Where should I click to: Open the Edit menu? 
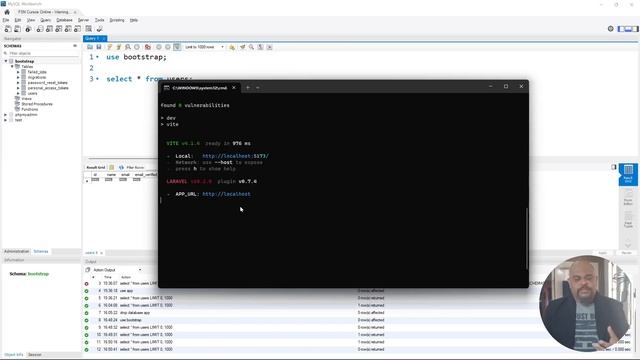click(18, 20)
